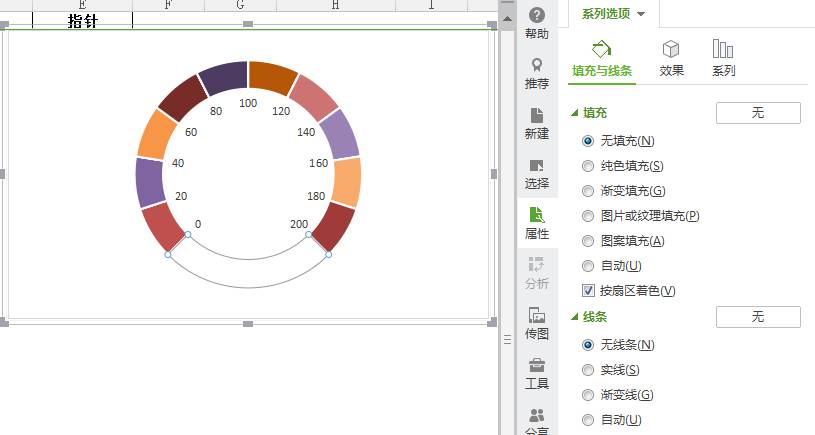Select the purple segment near 20
This screenshot has height=435, width=815.
pos(150,182)
